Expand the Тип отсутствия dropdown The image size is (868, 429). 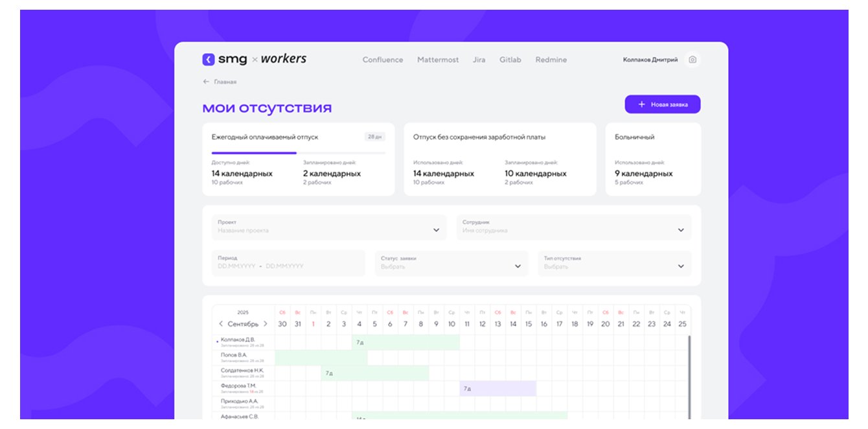coord(615,263)
